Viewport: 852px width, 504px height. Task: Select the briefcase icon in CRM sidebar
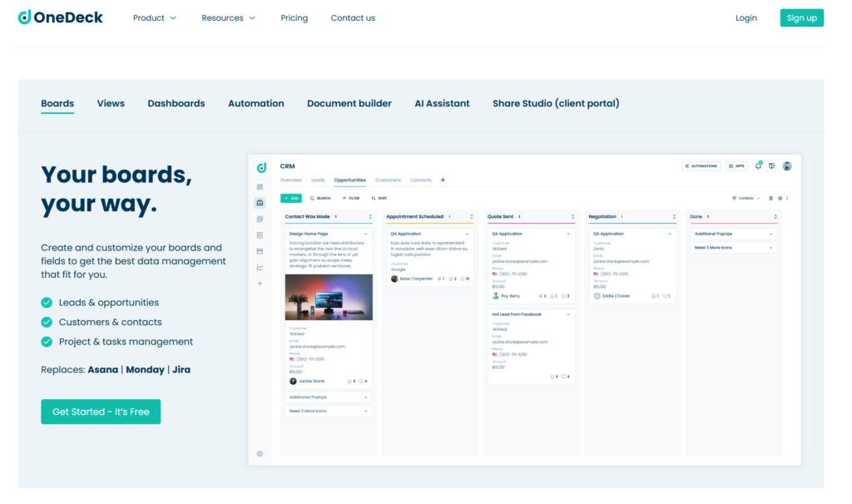pyautogui.click(x=260, y=202)
